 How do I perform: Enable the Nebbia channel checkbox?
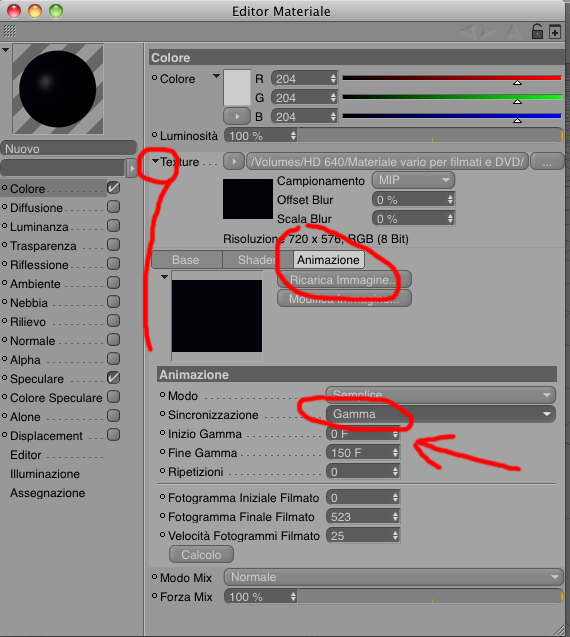point(113,302)
